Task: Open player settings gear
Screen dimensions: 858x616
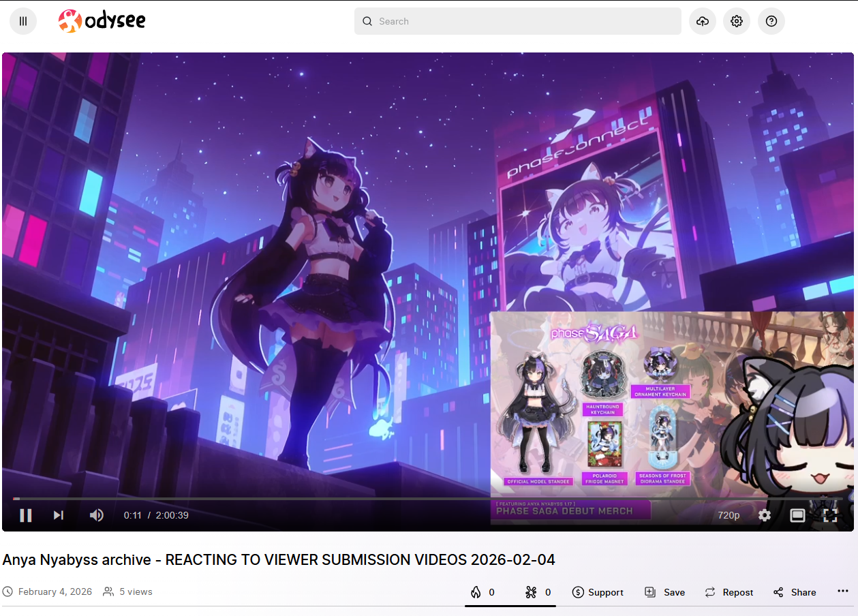Action: (x=765, y=515)
